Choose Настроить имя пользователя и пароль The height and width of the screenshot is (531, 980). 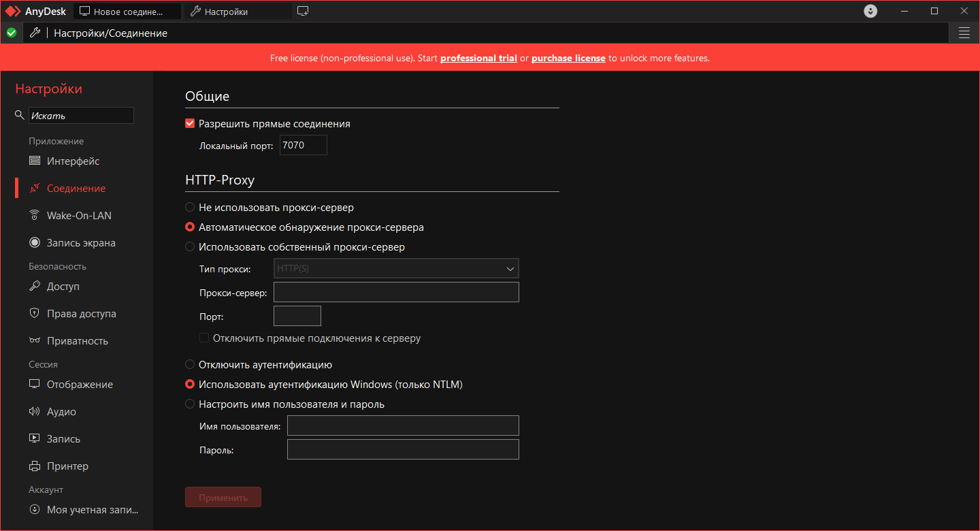click(x=190, y=404)
